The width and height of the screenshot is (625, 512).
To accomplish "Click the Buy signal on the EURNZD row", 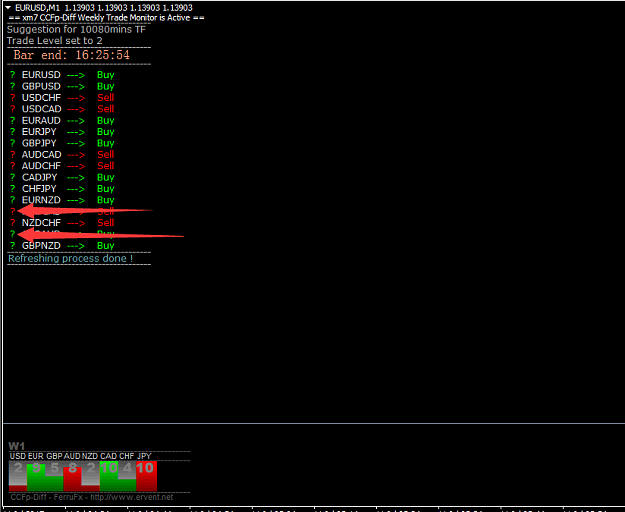I will point(106,200).
